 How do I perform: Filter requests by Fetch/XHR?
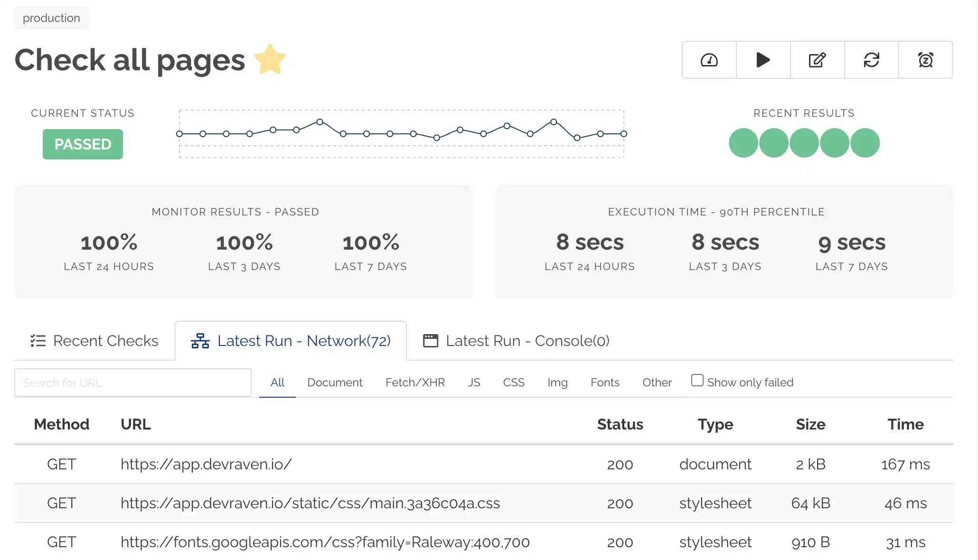coord(415,383)
